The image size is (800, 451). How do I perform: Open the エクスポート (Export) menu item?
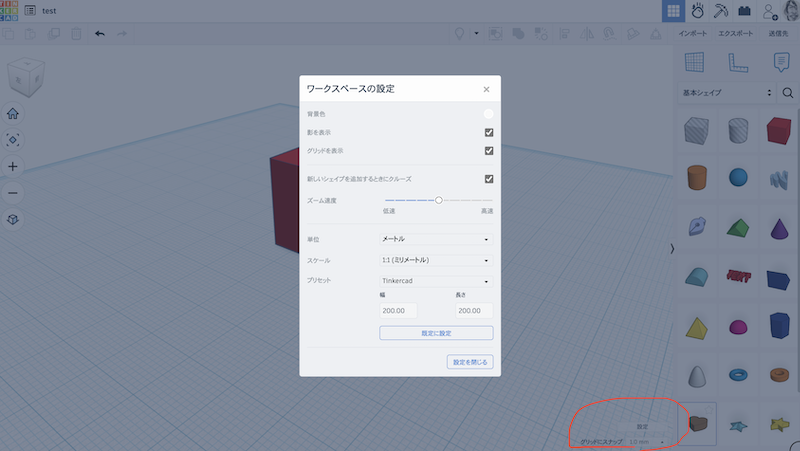coord(735,34)
